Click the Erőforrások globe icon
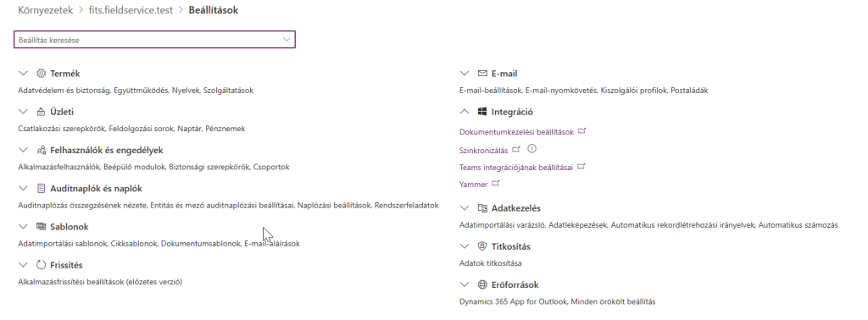The image size is (868, 320). [482, 284]
